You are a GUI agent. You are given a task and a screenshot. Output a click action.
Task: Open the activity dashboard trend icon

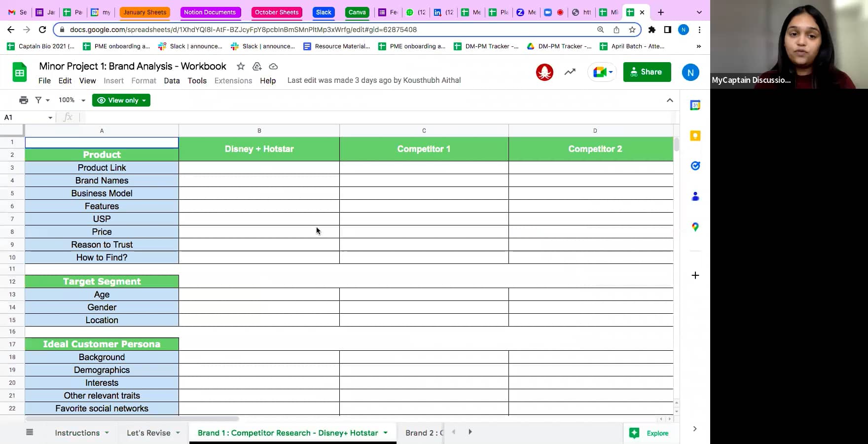570,72
